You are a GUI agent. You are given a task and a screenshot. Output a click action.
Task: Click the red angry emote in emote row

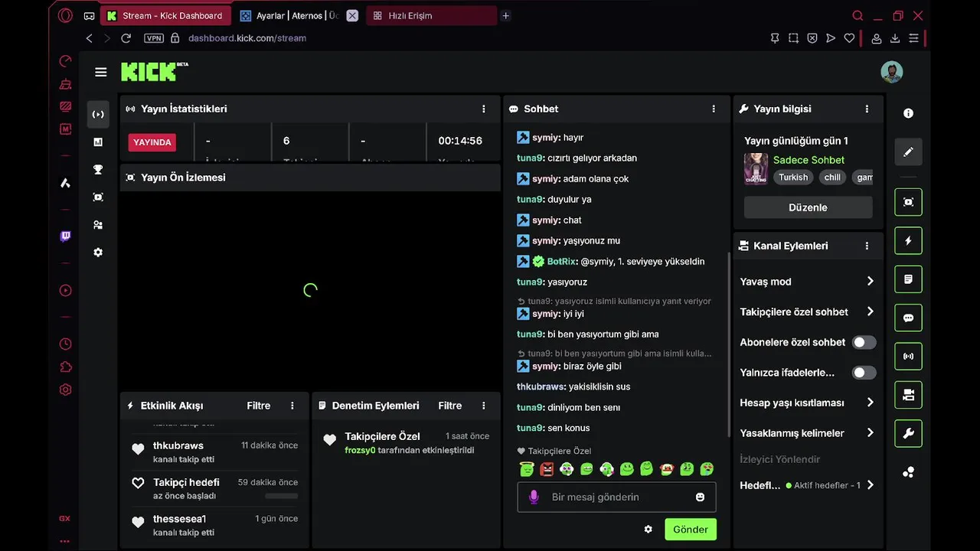coord(547,468)
